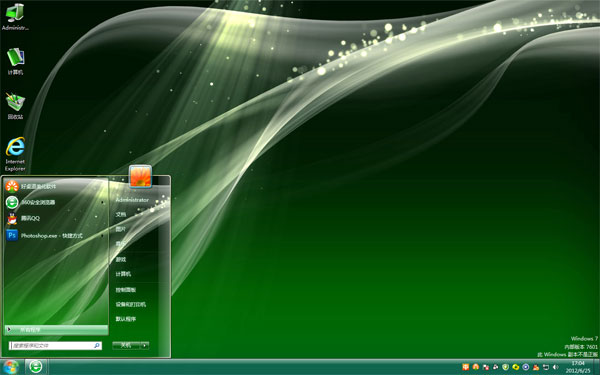This screenshot has height=375, width=600.
Task: Focus the 搜索程序和文件 search box
Action: (55, 346)
